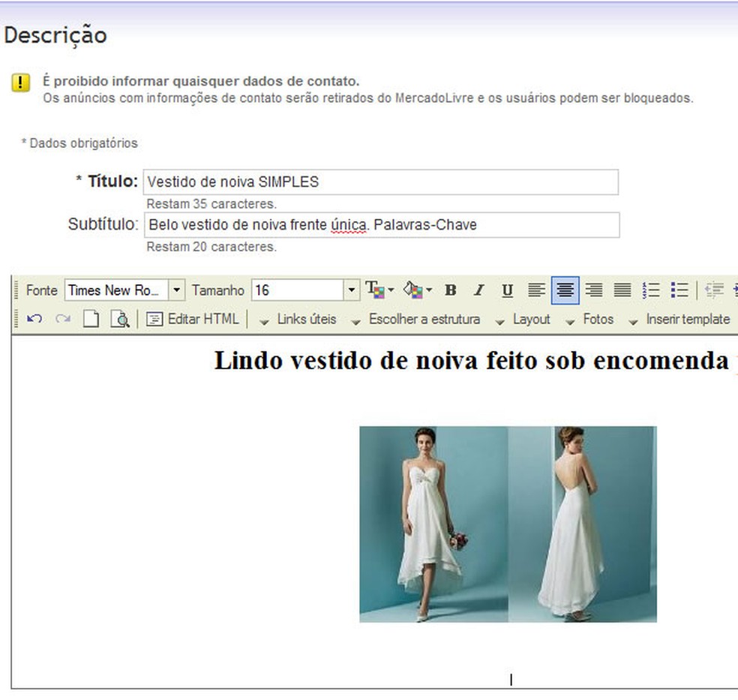Apply a numbered list to the text

(x=651, y=290)
